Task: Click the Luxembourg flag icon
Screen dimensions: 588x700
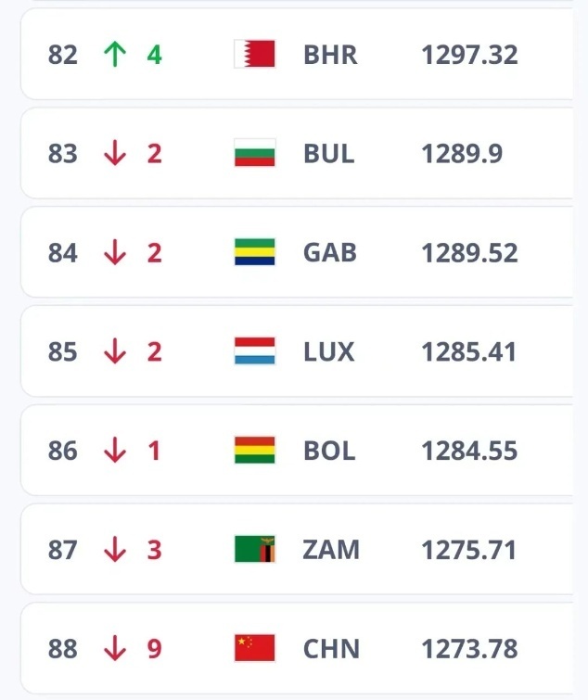Action: click(x=254, y=352)
